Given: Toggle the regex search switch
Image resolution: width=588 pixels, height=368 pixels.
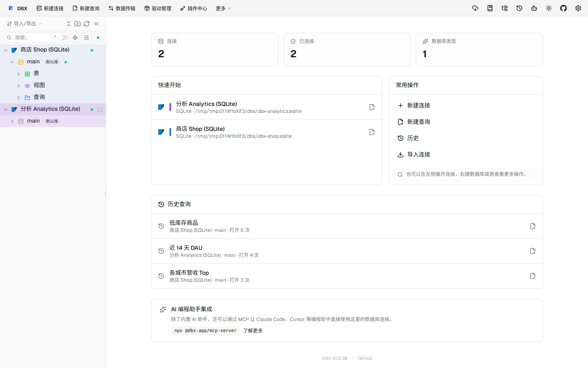Looking at the screenshot, I should coord(62,37).
